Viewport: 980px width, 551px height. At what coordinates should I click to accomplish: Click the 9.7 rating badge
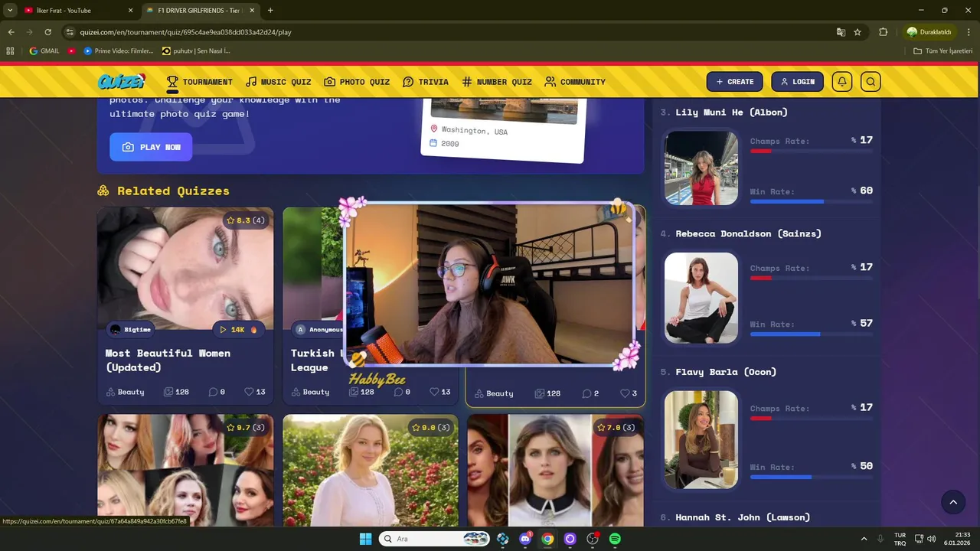pos(246,427)
